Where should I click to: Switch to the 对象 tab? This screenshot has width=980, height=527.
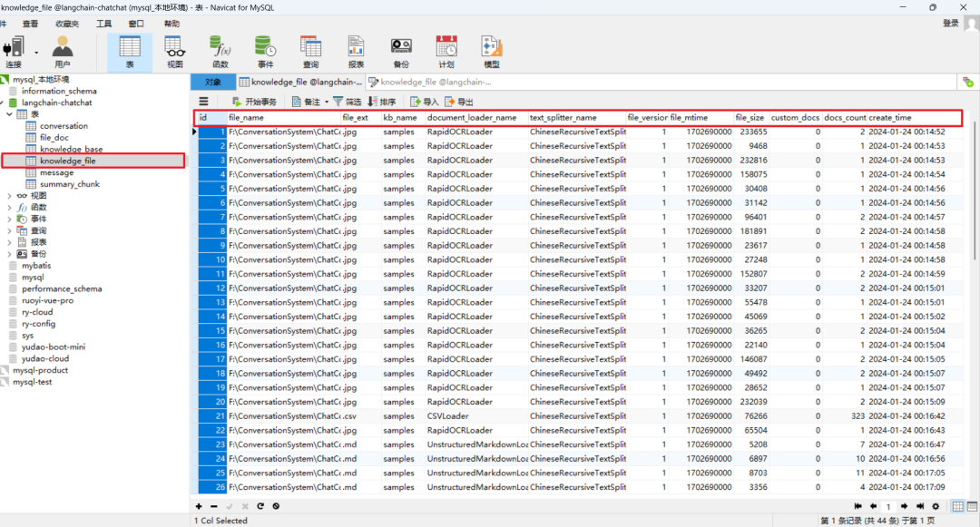coord(213,83)
